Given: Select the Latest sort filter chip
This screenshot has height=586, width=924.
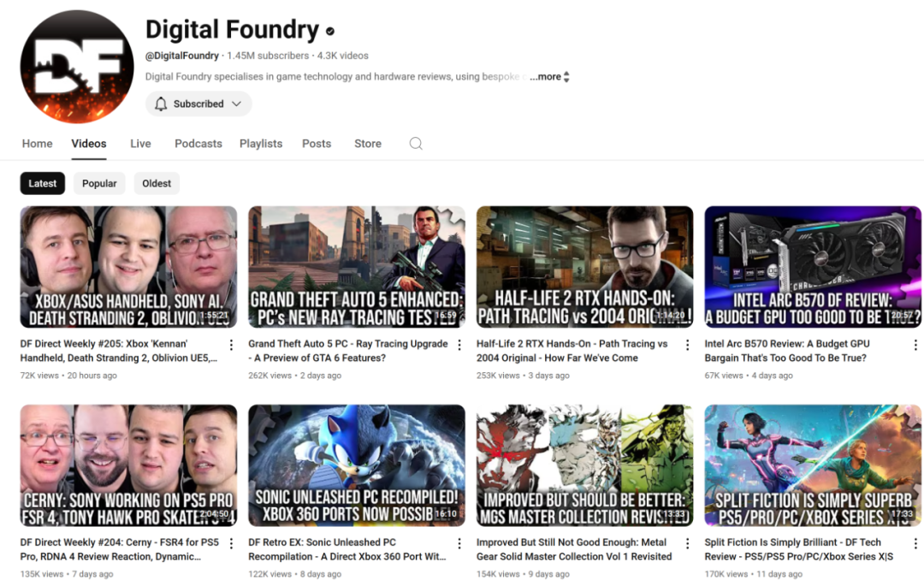Looking at the screenshot, I should point(43,183).
